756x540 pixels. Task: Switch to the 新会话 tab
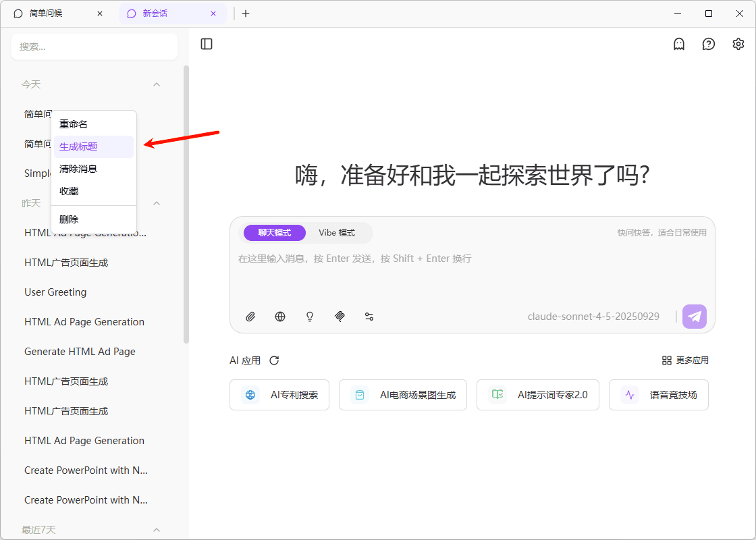173,13
